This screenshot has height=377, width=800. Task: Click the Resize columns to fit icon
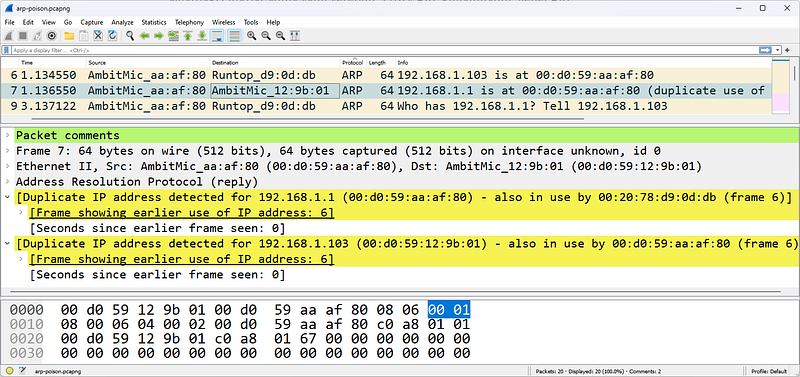(x=294, y=36)
